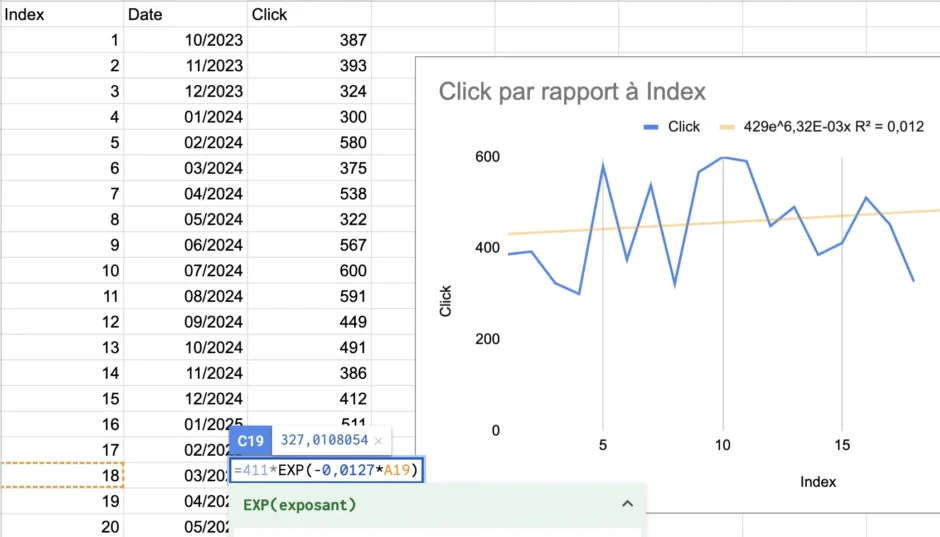
Task: Select the cell with value 600
Action: coord(309,271)
